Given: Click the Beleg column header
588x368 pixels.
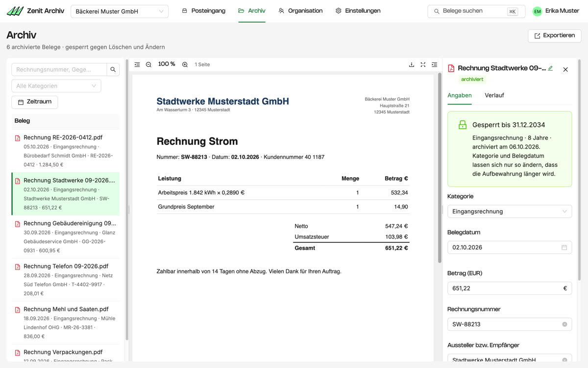Looking at the screenshot, I should tap(65, 121).
